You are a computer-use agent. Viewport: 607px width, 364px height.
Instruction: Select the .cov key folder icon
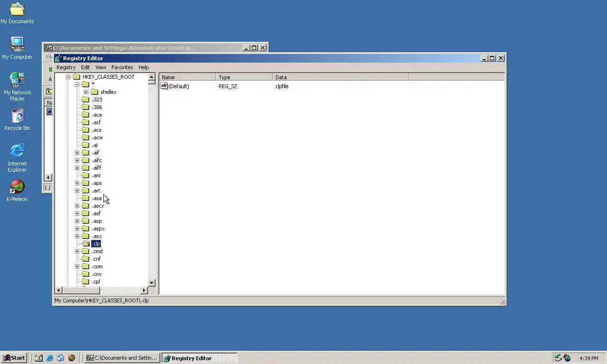pyautogui.click(x=85, y=274)
